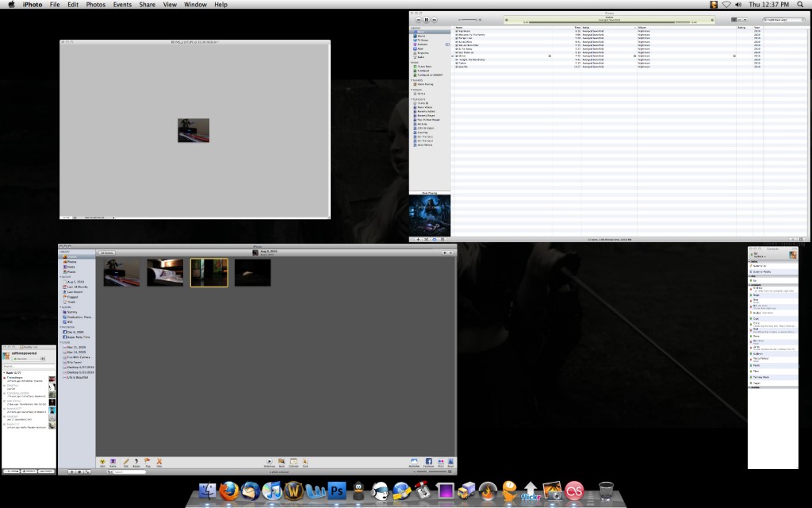Open the Flickr Uploadr Dock icon
This screenshot has height=508, width=812.
[530, 491]
